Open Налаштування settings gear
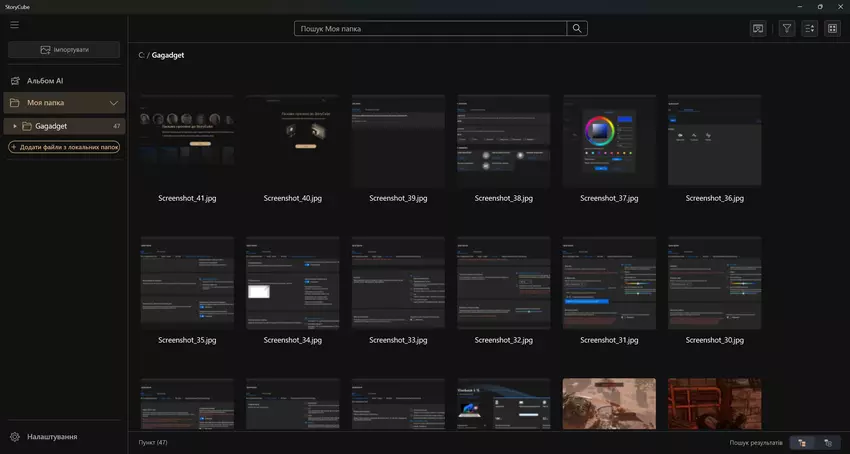 tap(15, 437)
